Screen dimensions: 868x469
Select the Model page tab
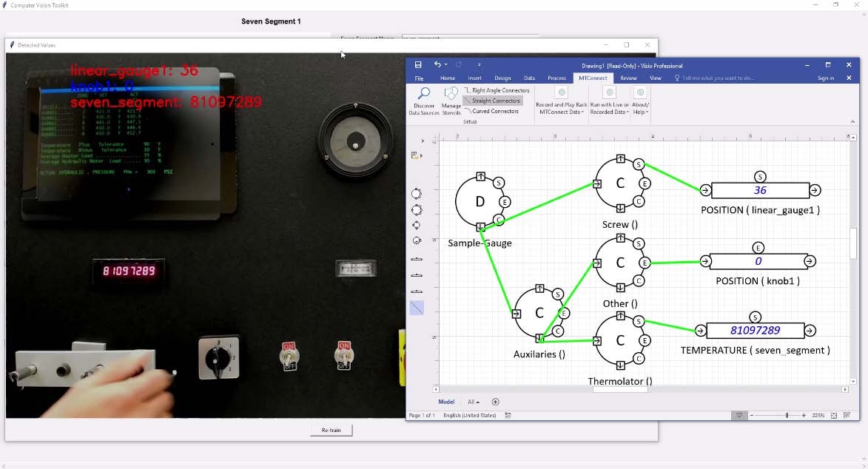coord(446,402)
